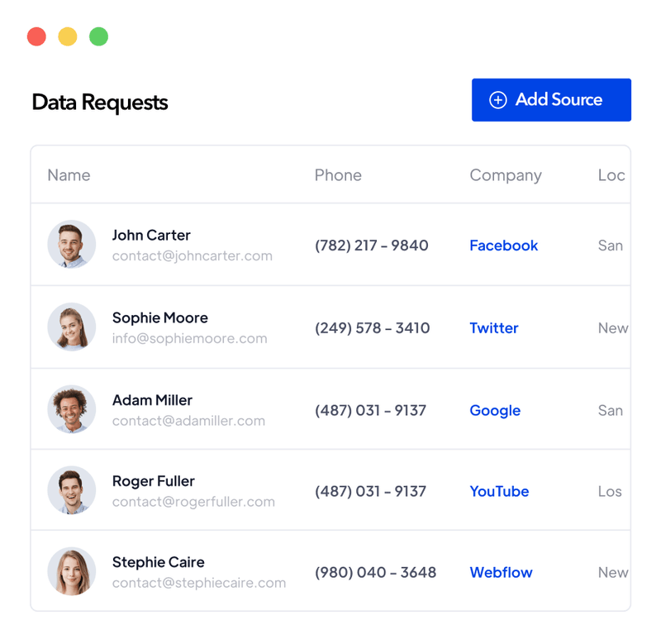
Task: Click the green window control dot
Action: coord(98,36)
